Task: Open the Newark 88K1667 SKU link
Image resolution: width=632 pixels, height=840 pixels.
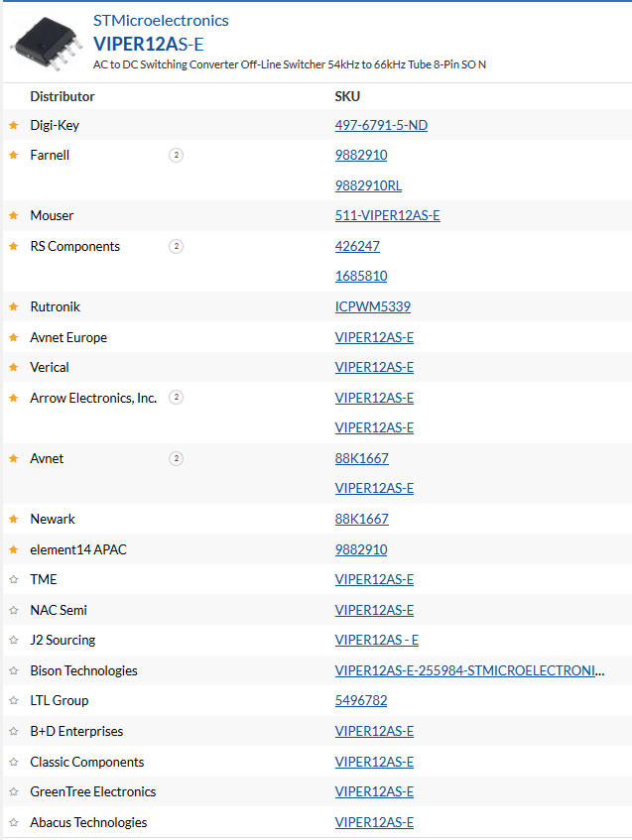Action: coord(362,519)
